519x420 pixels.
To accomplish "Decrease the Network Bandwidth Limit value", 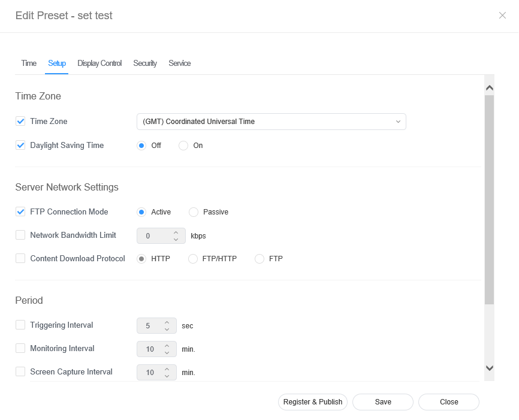I will pos(176,240).
